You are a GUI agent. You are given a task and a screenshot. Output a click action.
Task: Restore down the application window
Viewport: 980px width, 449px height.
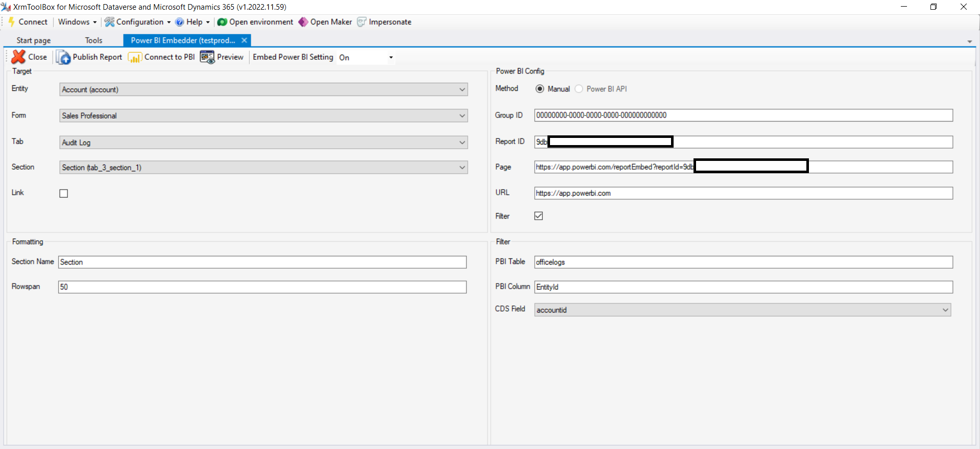coord(934,7)
